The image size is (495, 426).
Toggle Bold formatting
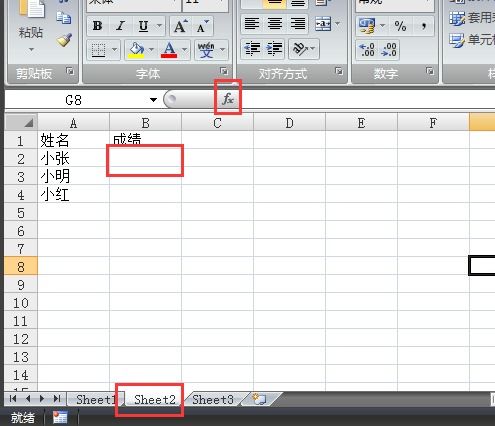tap(97, 26)
